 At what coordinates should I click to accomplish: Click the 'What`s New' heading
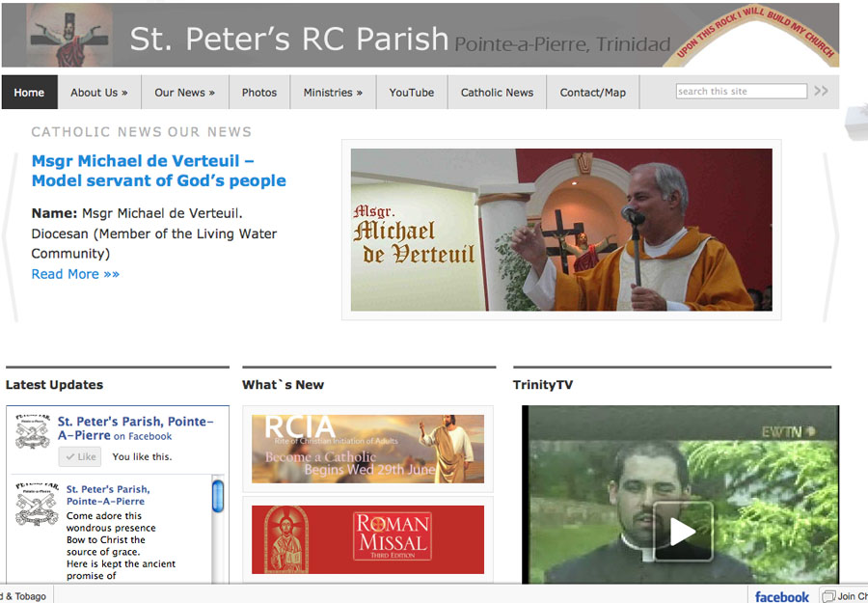click(x=283, y=385)
